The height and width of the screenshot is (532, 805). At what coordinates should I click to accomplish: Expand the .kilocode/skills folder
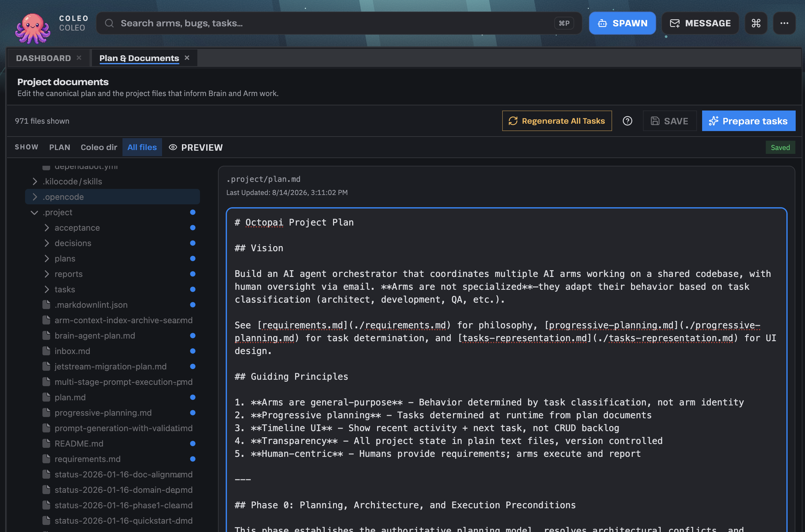coord(35,182)
